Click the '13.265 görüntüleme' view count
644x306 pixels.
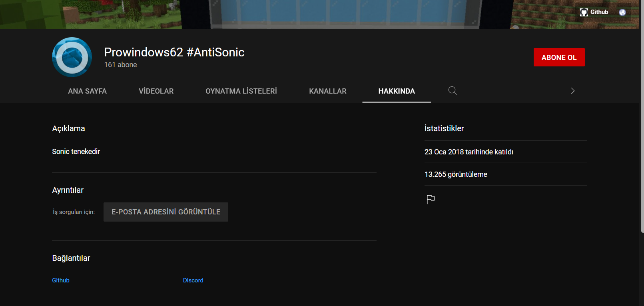(x=456, y=174)
